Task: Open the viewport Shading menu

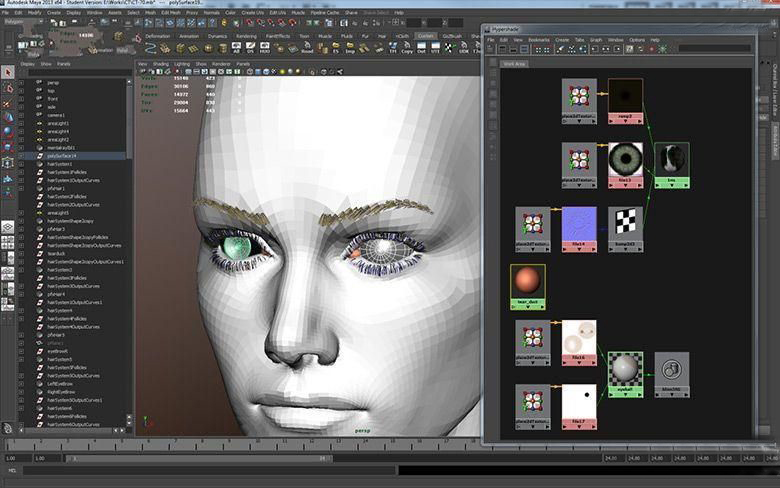Action: tap(161, 64)
